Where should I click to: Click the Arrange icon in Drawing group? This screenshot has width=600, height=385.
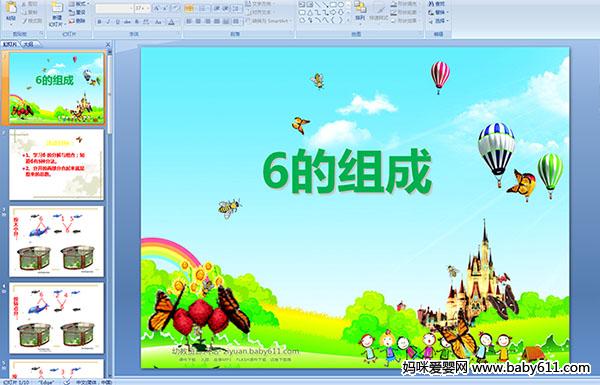click(x=360, y=11)
